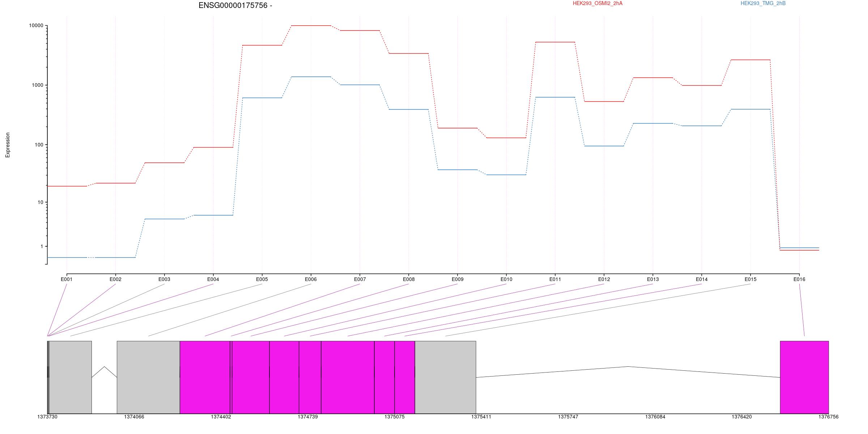Click genomic coordinate 1374402
Screen dimensions: 868x434
221,417
